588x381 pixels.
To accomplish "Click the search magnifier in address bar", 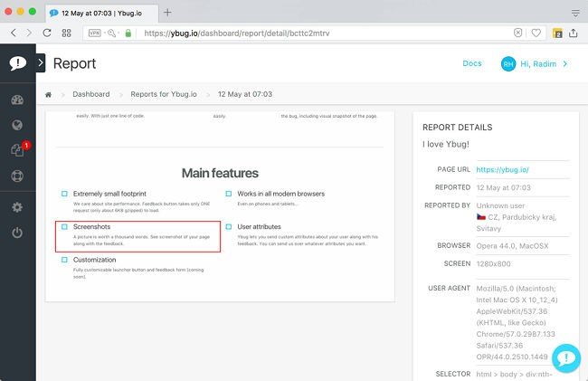I will pos(111,33).
